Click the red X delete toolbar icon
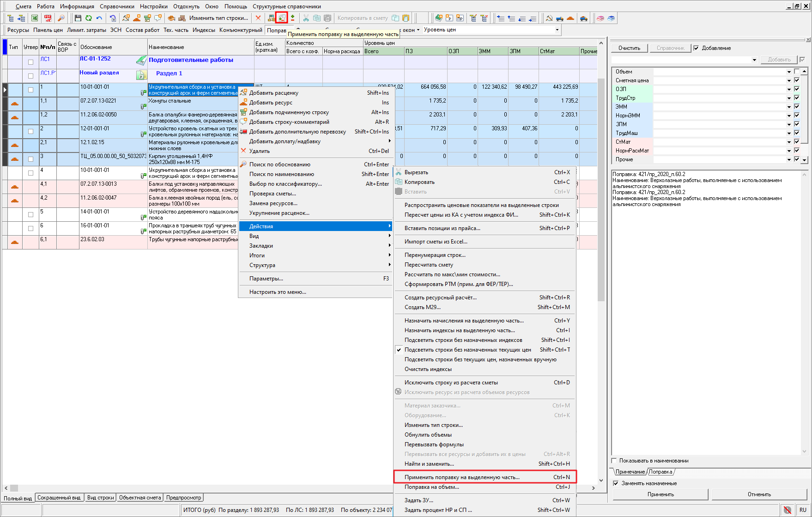812x517 pixels. (258, 18)
